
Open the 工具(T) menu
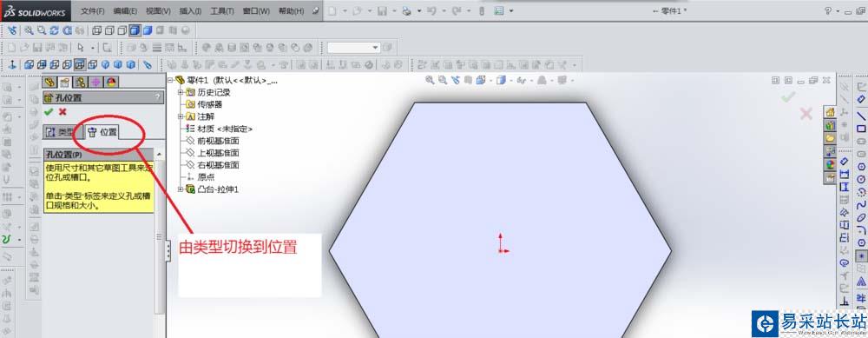coord(222,11)
